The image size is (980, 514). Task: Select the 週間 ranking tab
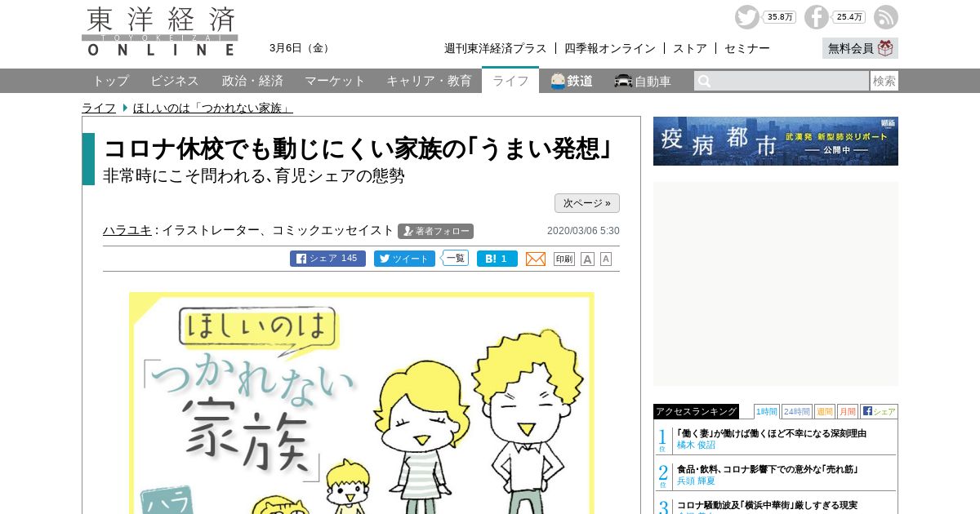824,411
